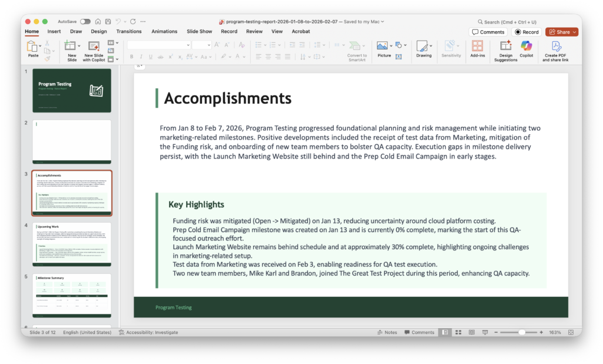Expand the font name dropdown
This screenshot has height=364, width=603.
click(x=187, y=45)
